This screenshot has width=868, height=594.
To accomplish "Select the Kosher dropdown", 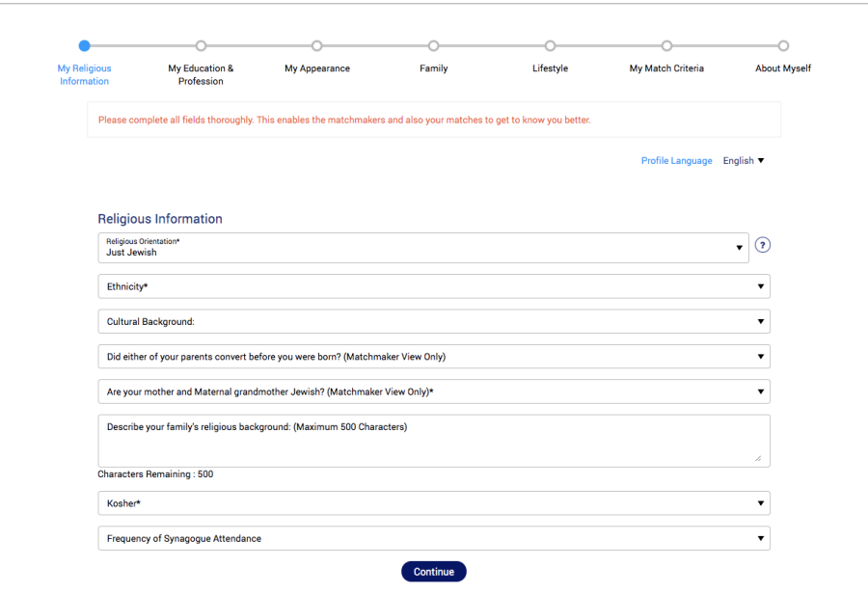I will coord(434,503).
